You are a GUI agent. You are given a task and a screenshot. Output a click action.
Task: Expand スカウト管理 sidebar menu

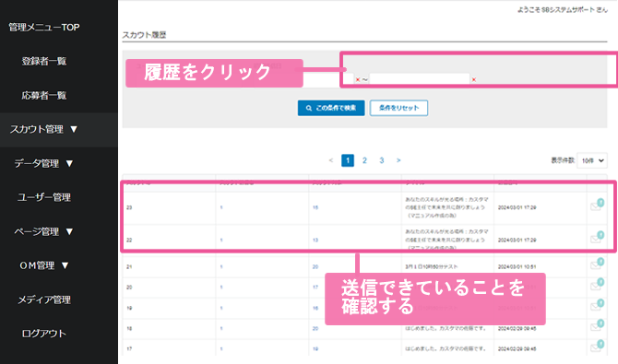click(x=44, y=129)
